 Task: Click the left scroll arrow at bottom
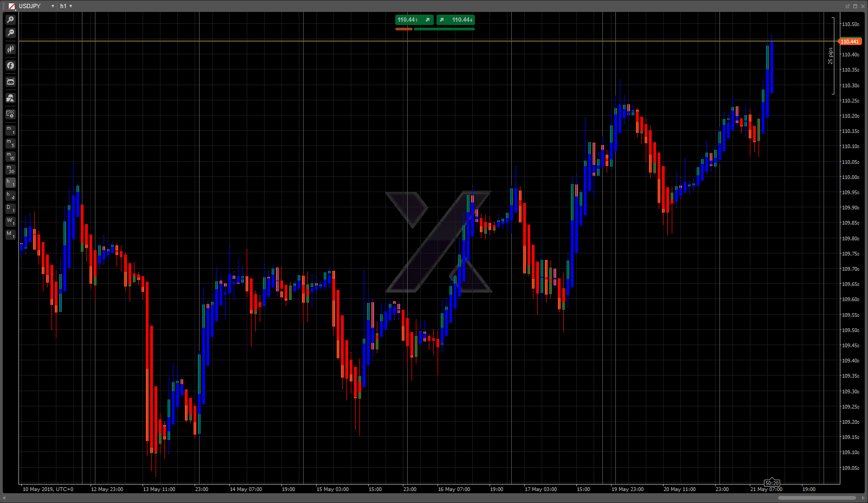(4, 498)
